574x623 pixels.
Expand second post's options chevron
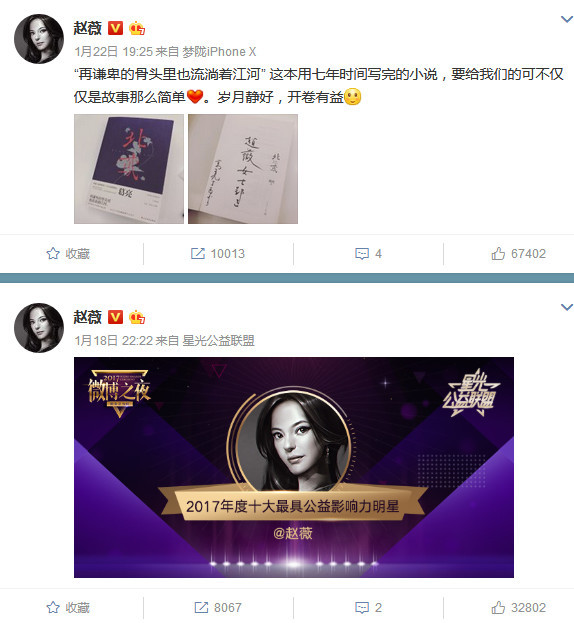pyautogui.click(x=566, y=307)
